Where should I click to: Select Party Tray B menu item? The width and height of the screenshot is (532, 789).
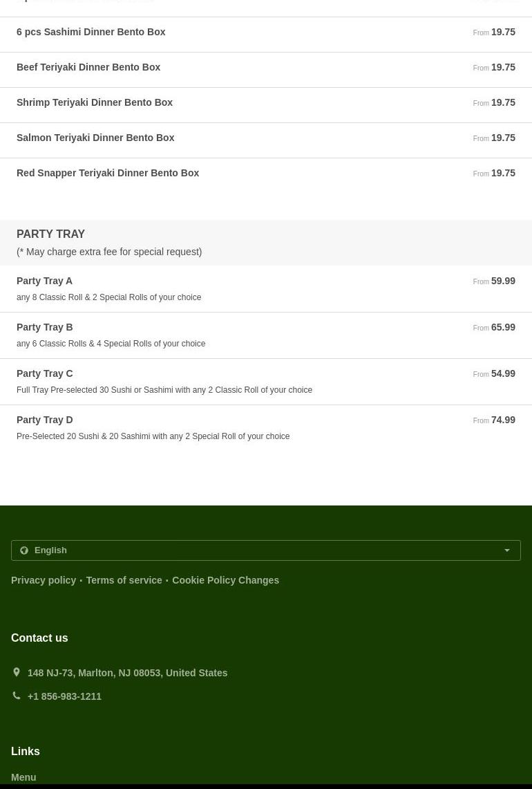[45, 327]
